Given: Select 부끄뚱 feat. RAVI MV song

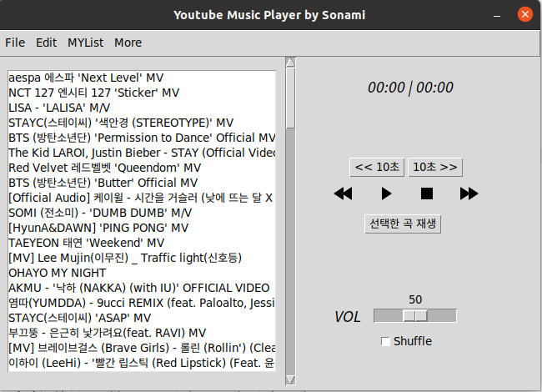Looking at the screenshot, I should [142, 333].
